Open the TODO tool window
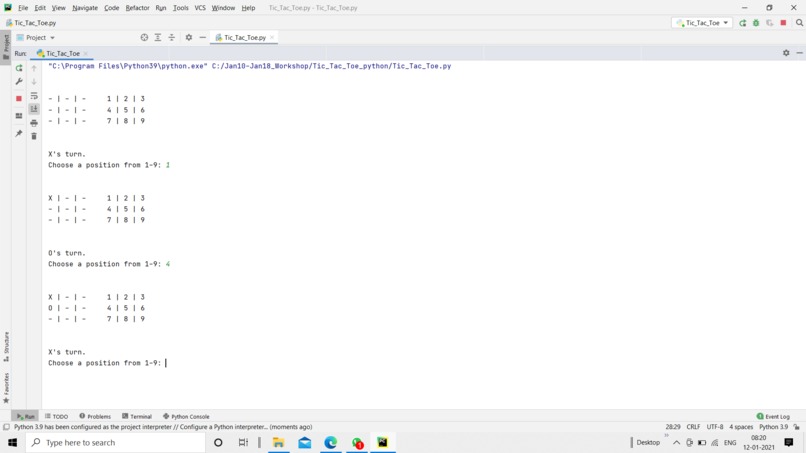Viewport: 806px width, 453px height. pos(57,416)
